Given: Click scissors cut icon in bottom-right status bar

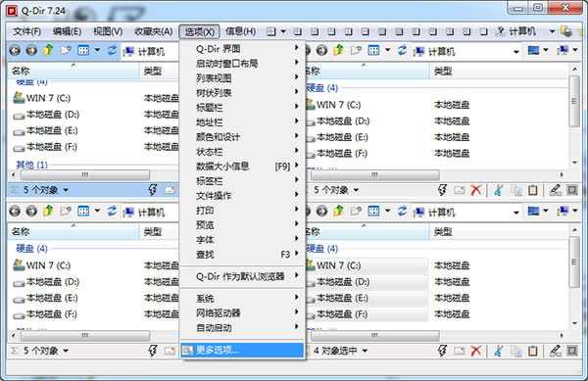Looking at the screenshot, I should pos(499,351).
